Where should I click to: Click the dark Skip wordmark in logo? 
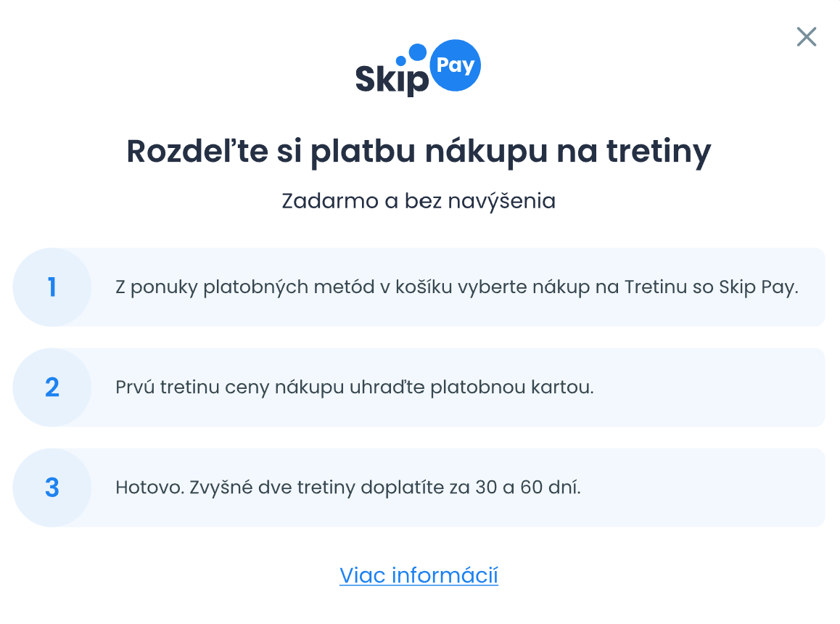pyautogui.click(x=392, y=80)
